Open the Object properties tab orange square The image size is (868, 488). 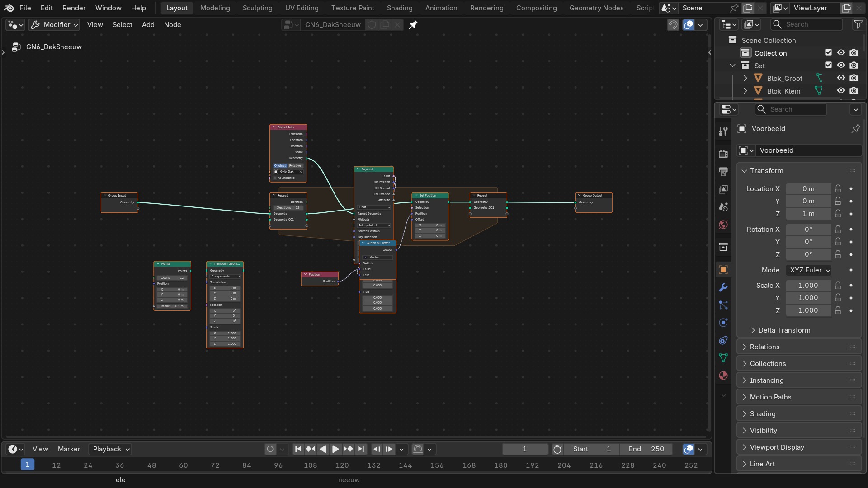(723, 270)
